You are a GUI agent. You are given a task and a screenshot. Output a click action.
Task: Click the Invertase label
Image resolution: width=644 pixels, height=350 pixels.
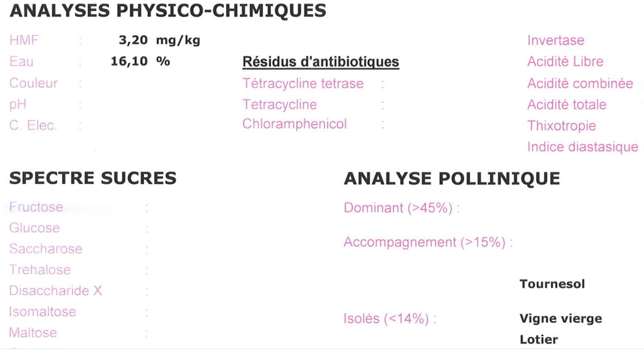pos(555,40)
